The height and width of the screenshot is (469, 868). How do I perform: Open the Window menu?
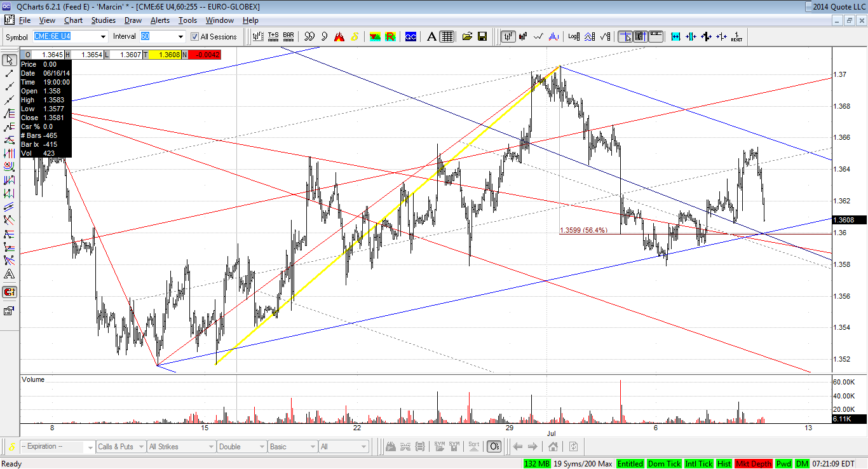(220, 20)
